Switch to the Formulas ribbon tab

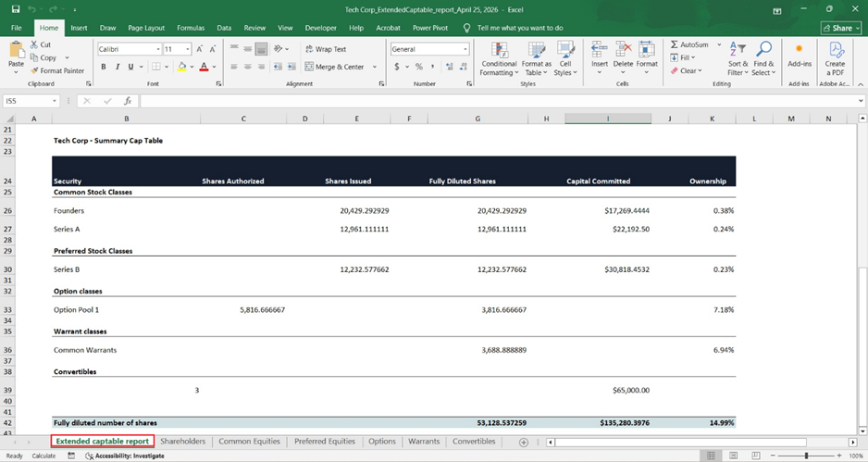pos(191,28)
